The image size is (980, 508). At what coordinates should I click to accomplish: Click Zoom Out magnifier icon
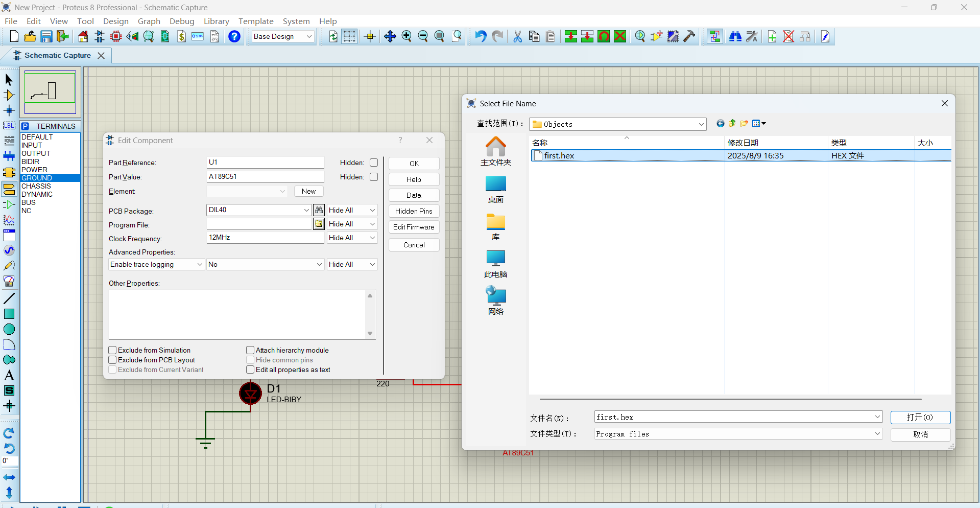423,36
